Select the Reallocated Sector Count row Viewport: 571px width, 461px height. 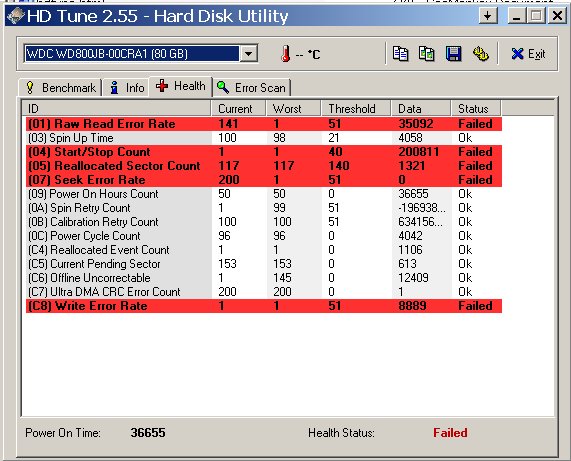(x=264, y=166)
